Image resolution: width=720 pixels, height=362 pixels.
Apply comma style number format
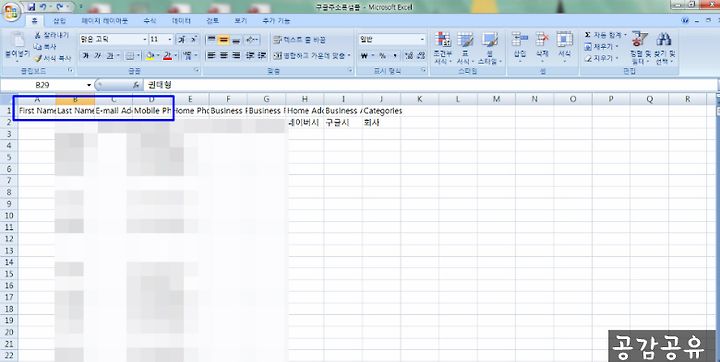(x=395, y=56)
